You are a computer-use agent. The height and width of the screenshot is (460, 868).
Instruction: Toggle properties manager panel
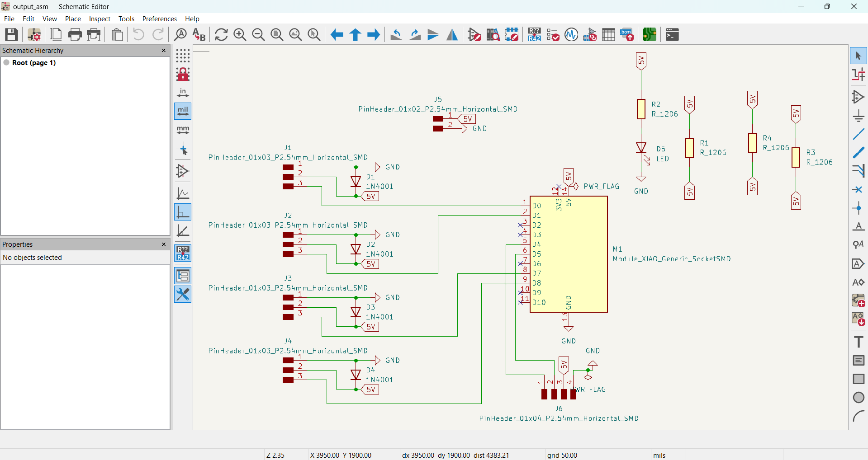(x=183, y=295)
